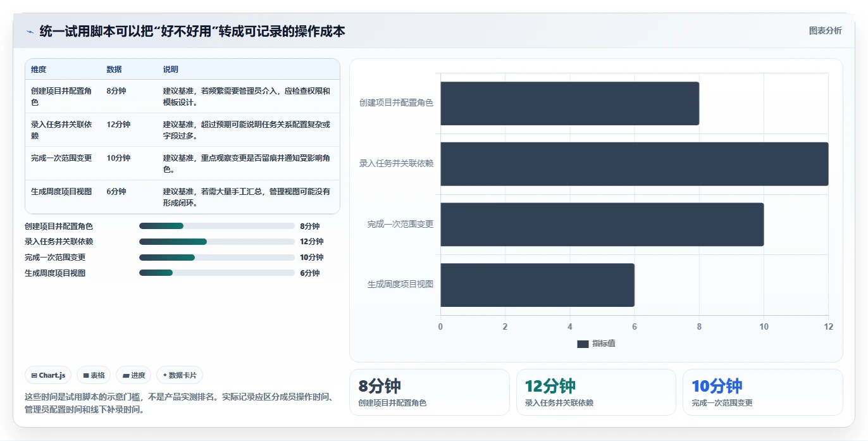Click the chart bar for 生成周度项目视图
Viewport: 868px width, 441px height.
coord(537,285)
